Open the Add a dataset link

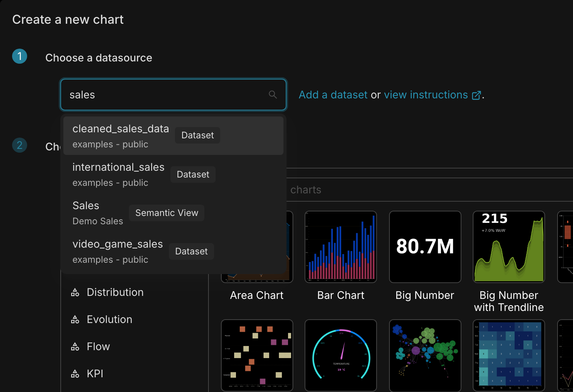(333, 95)
